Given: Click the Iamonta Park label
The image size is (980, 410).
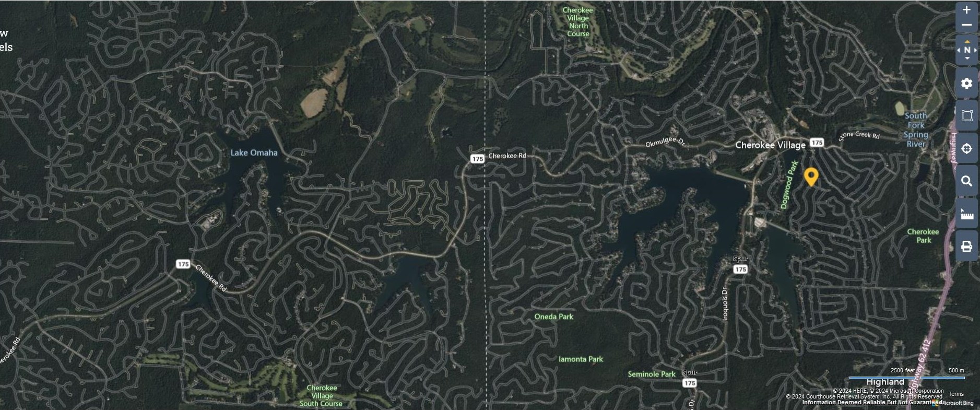Looking at the screenshot, I should 581,359.
